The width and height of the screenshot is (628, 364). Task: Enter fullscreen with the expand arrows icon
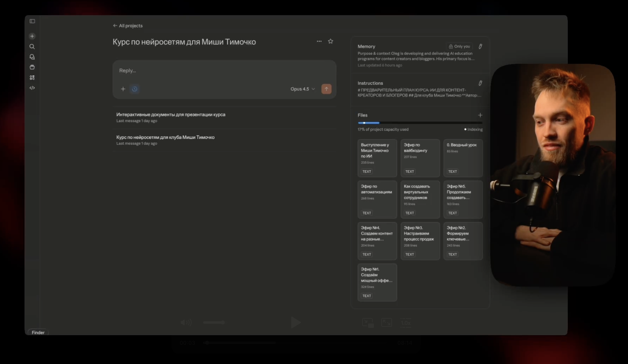coord(387,323)
